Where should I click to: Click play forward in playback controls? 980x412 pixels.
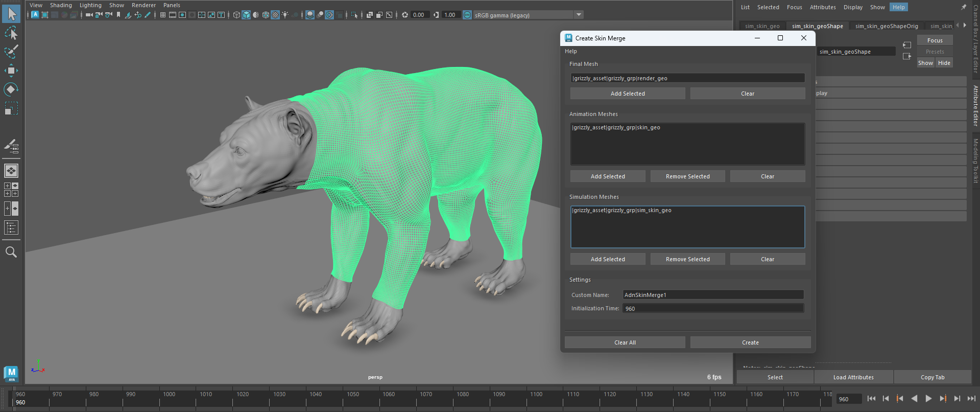click(928, 399)
